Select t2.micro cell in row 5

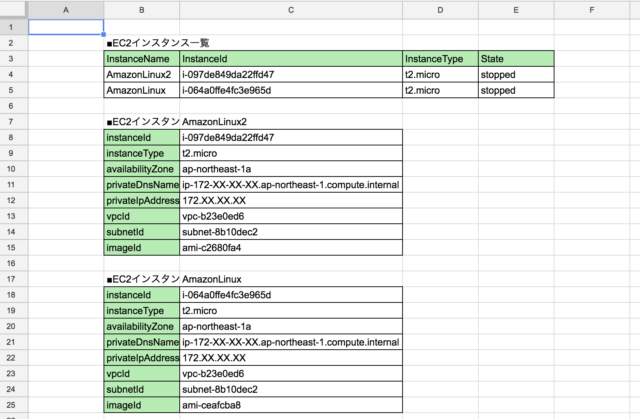pyautogui.click(x=440, y=90)
